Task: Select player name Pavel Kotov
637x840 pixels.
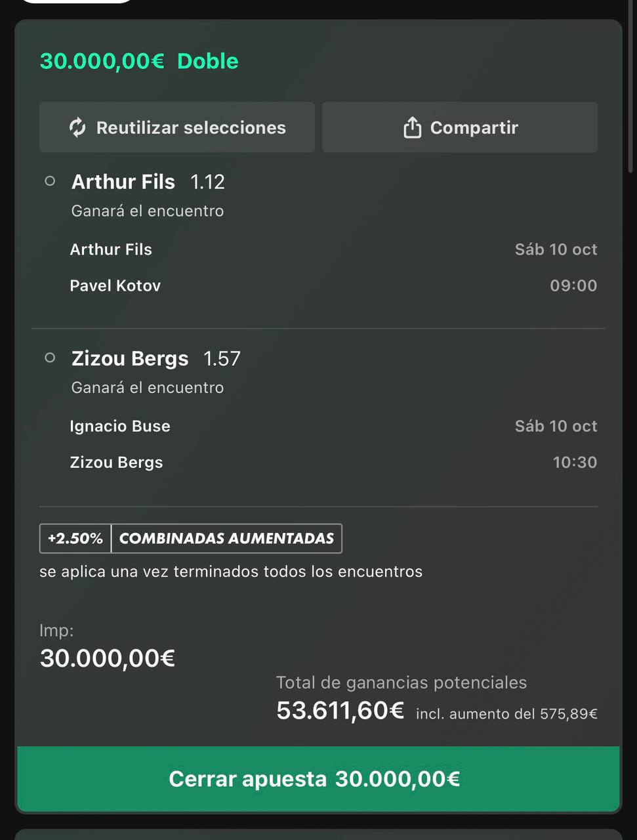Action: click(x=115, y=285)
